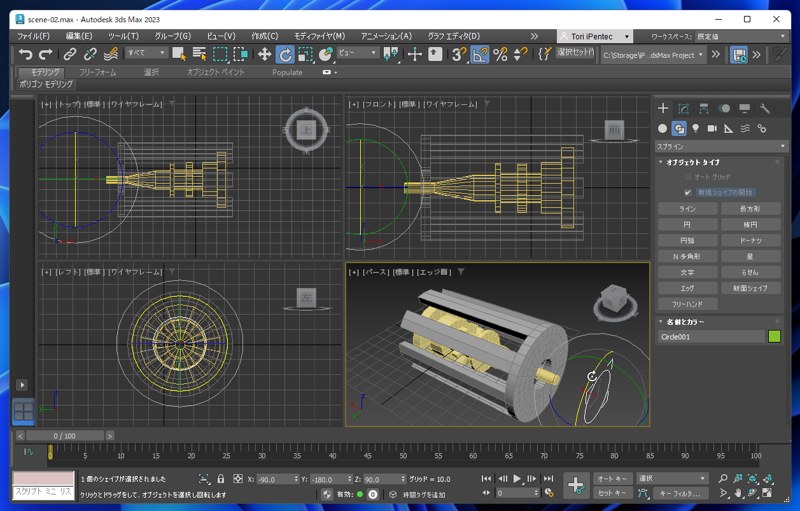Click the Circle001 object name field
This screenshot has width=800, height=511.
(711, 337)
